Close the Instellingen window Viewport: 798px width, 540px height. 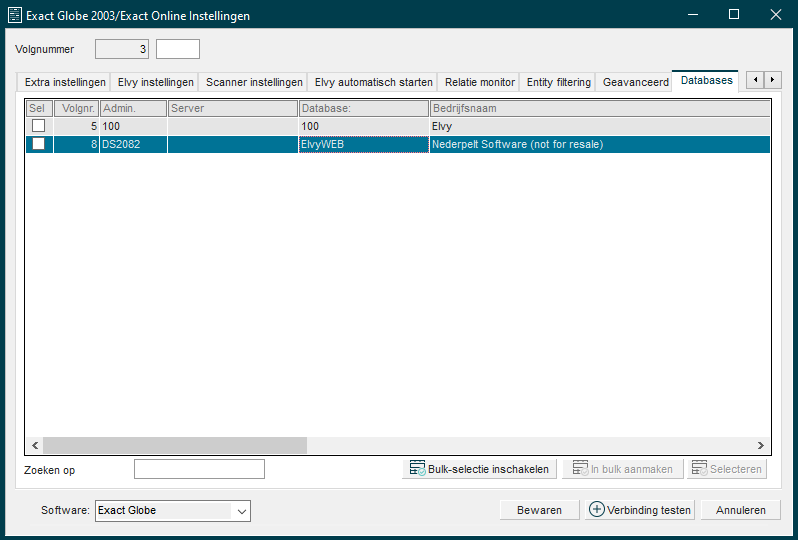pyautogui.click(x=776, y=14)
